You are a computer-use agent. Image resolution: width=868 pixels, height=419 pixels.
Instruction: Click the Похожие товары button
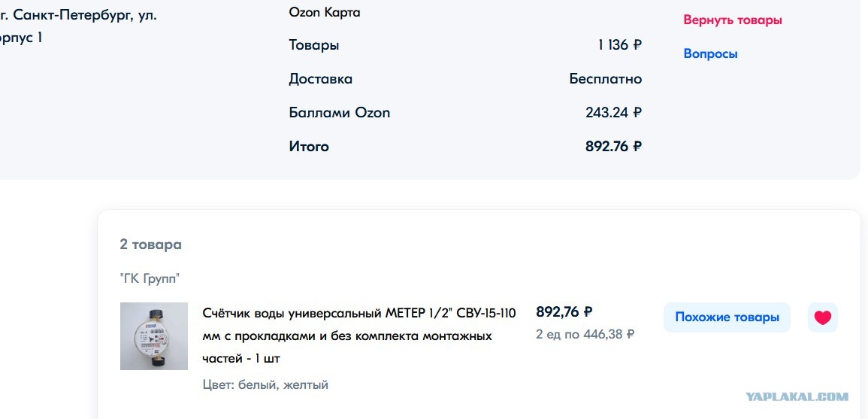pyautogui.click(x=727, y=317)
